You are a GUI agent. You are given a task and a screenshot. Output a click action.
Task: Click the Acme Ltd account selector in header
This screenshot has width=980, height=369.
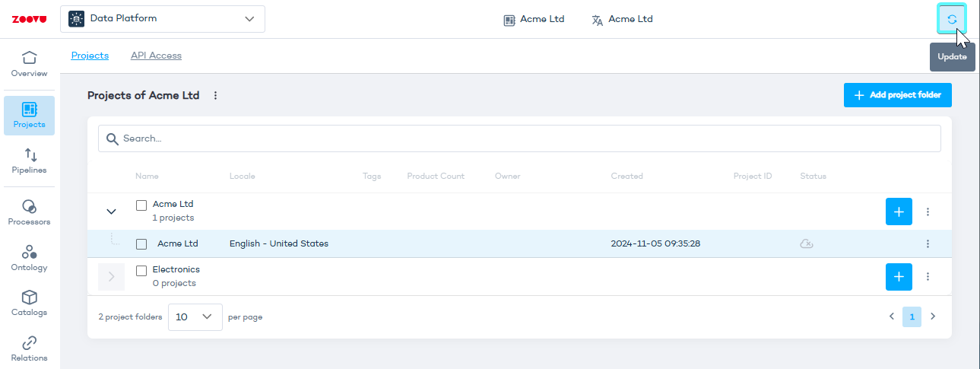534,20
